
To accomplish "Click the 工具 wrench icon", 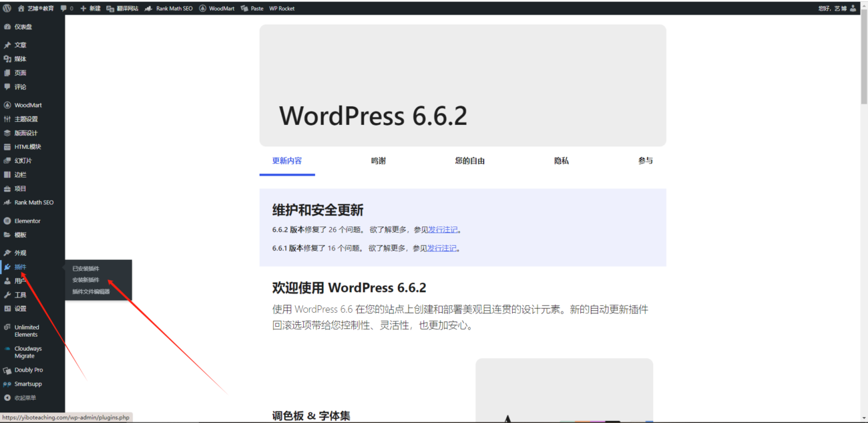I will (x=7, y=295).
